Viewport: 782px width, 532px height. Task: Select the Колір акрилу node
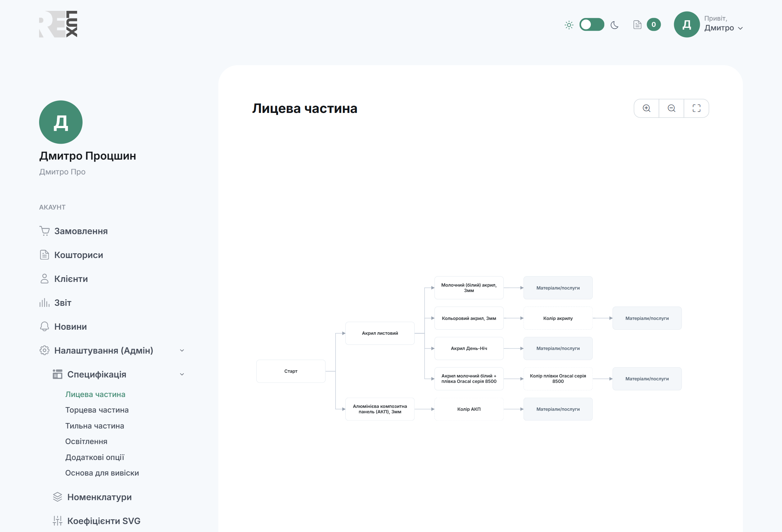point(558,318)
